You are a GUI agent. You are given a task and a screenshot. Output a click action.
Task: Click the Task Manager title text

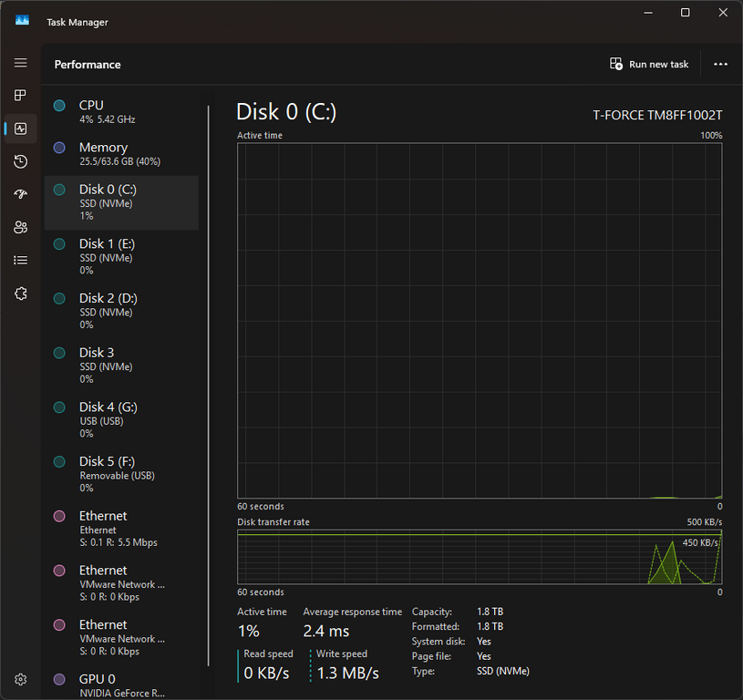tap(77, 22)
